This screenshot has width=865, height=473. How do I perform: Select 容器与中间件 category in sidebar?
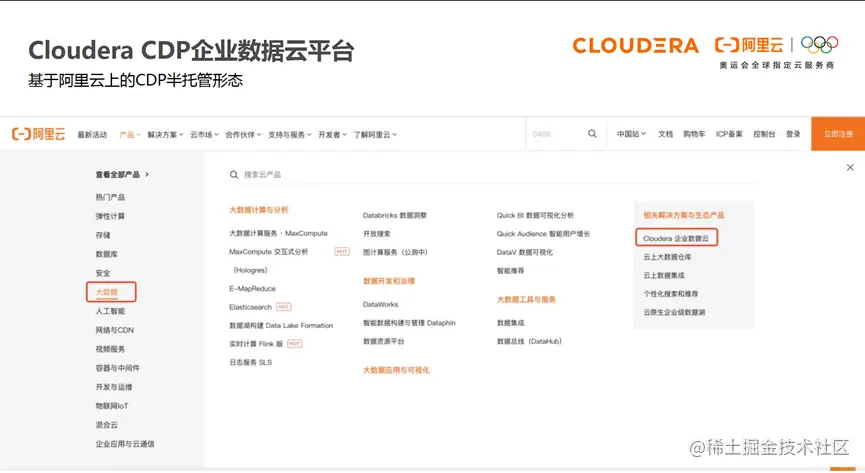[118, 368]
